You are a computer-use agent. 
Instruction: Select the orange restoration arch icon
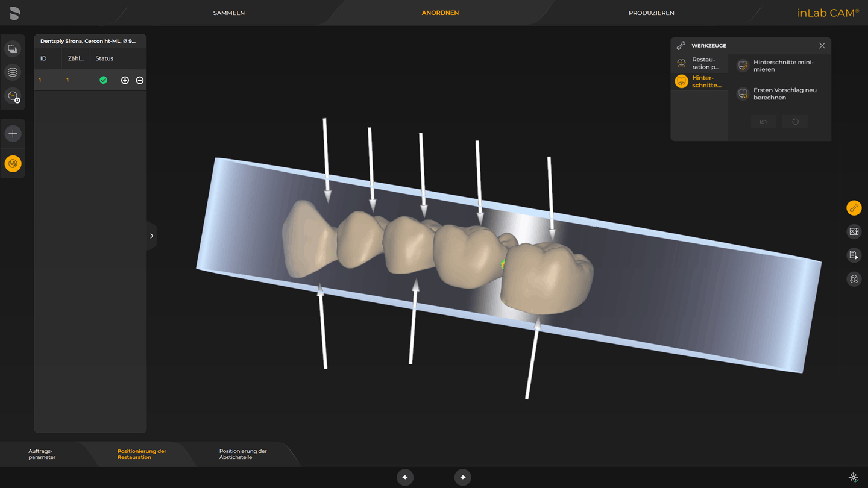13,164
